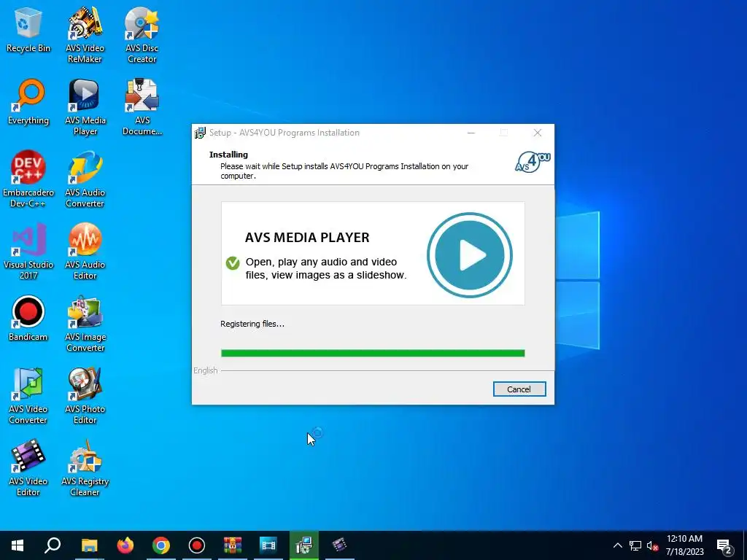Show hidden system tray icons

point(617,545)
